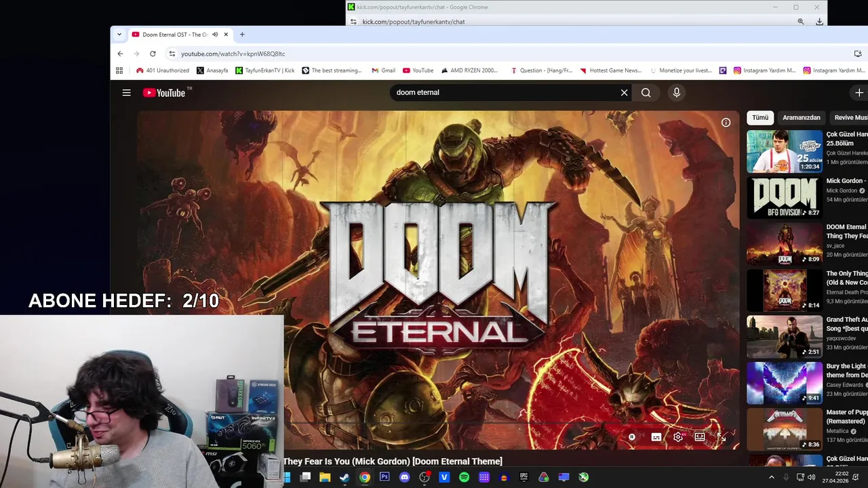Play the Mick Gordon BFG Division video
868x488 pixels.
pyautogui.click(x=785, y=197)
